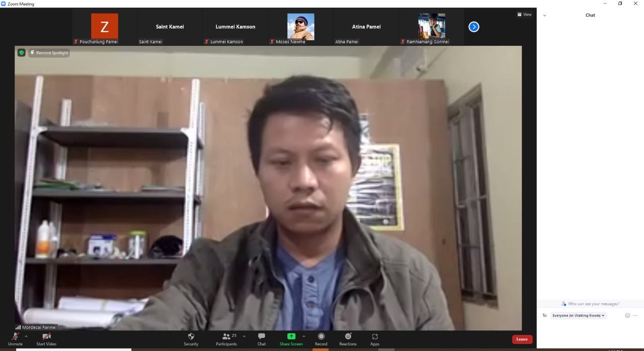Image resolution: width=644 pixels, height=351 pixels.
Task: Collapse the Chat panel header chevron
Action: click(x=544, y=16)
